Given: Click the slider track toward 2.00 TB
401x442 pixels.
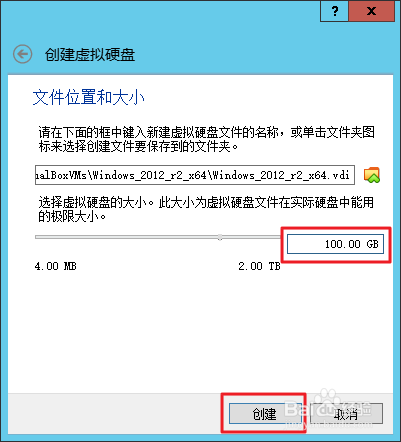Looking at the screenshot, I should coord(252,237).
